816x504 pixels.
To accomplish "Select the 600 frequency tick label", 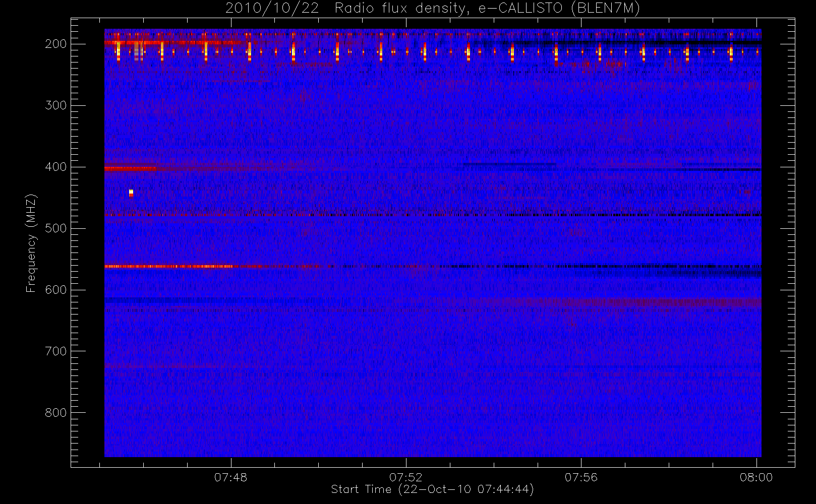I will pyautogui.click(x=56, y=290).
